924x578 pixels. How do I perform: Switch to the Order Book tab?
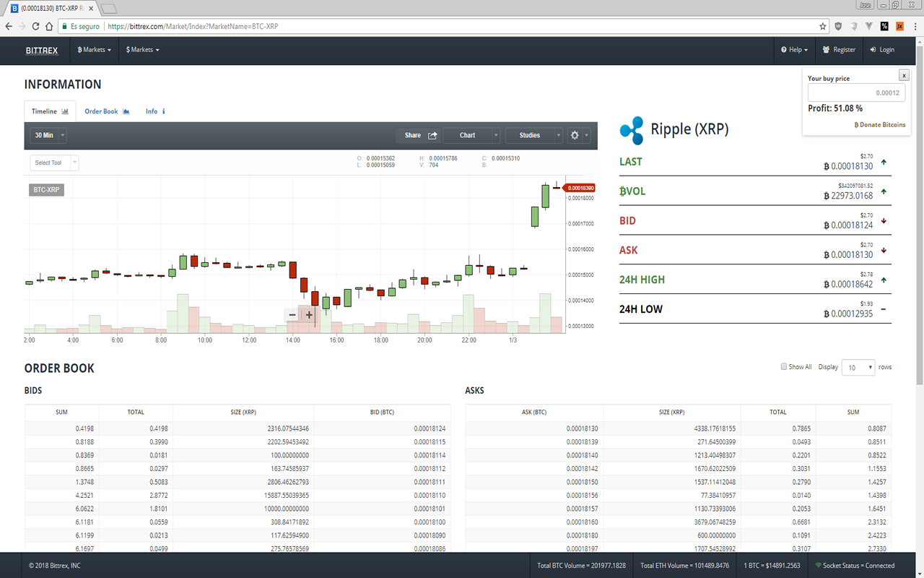(107, 111)
